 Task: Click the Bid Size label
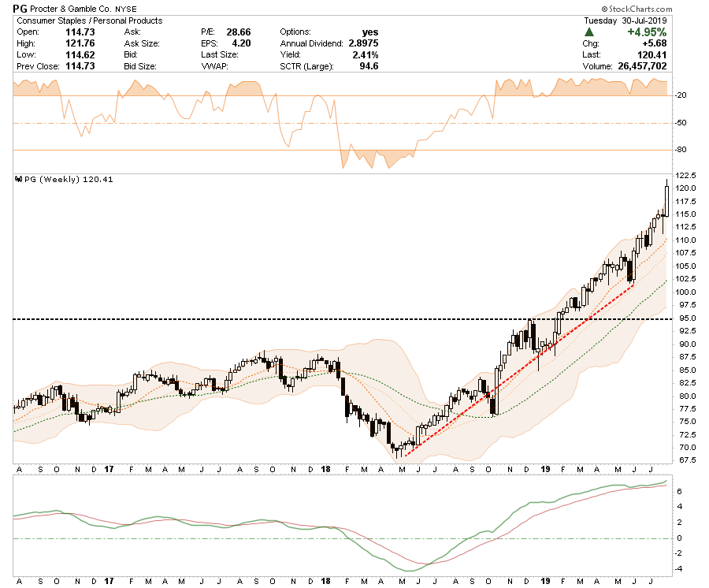pyautogui.click(x=140, y=66)
